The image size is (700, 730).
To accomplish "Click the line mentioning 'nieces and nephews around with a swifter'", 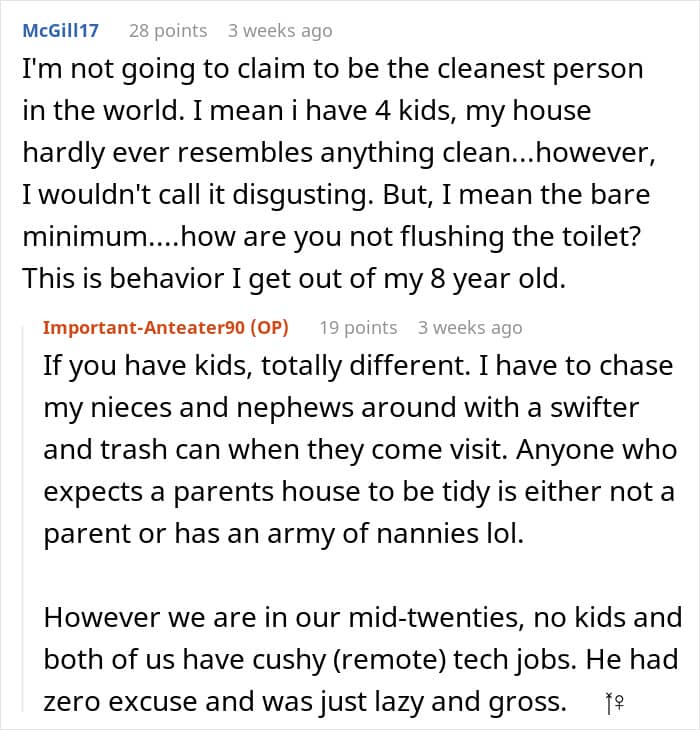I will (341, 408).
